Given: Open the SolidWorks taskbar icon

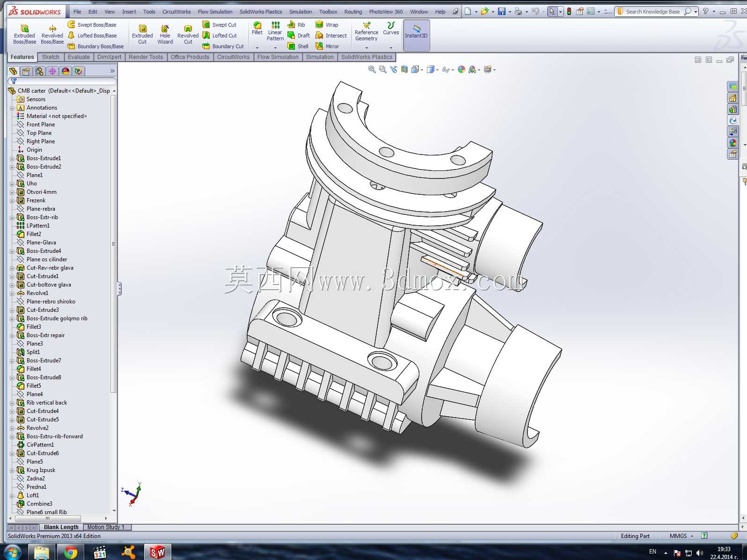Looking at the screenshot, I should click(x=157, y=553).
